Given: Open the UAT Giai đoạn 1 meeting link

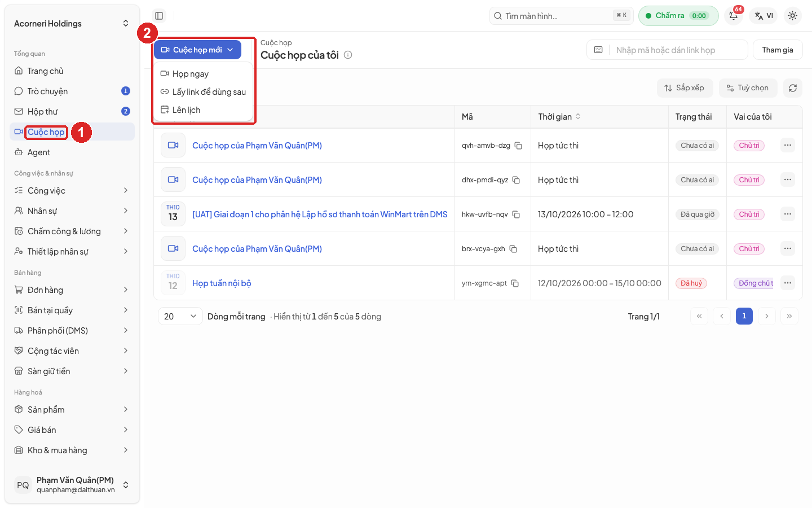Looking at the screenshot, I should pos(320,214).
